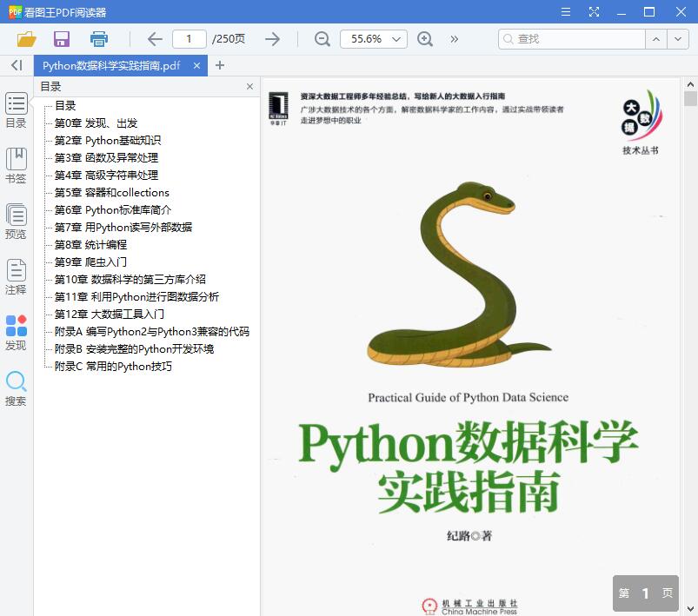This screenshot has height=616, width=698.
Task: Save the document with the floppy icon
Action: coord(62,39)
